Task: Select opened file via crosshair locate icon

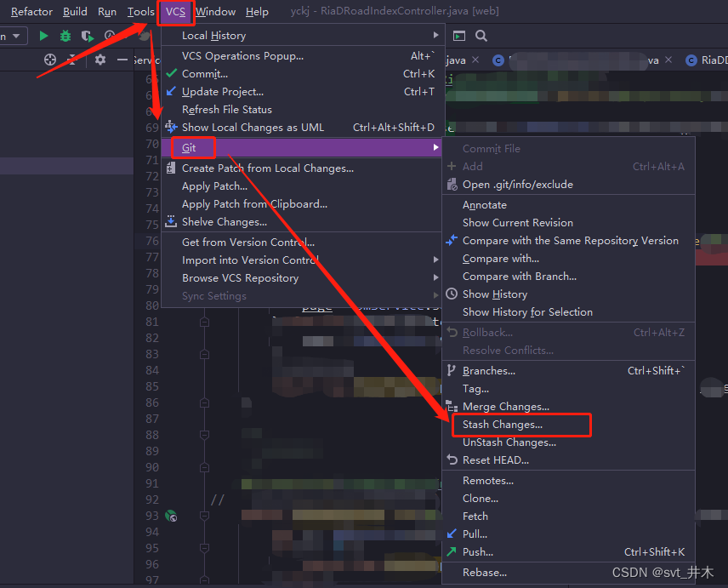Action: point(50,60)
